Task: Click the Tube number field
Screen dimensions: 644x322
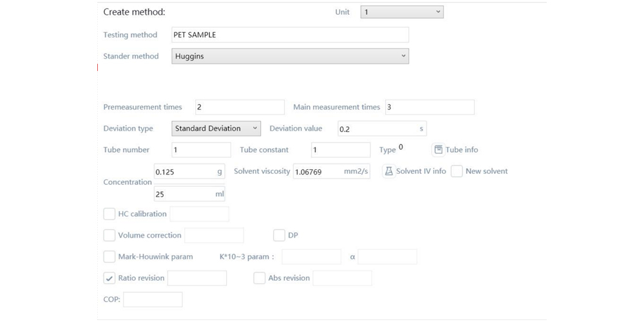Action: click(x=201, y=149)
